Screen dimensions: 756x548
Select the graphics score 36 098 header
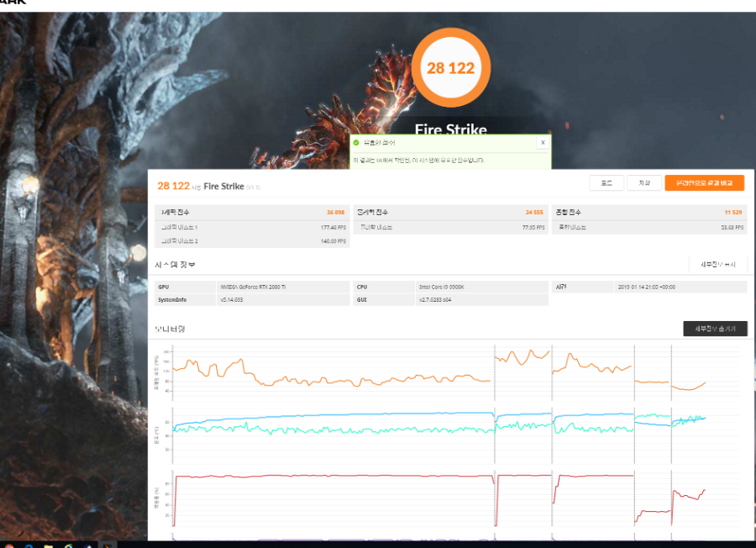[x=250, y=212]
